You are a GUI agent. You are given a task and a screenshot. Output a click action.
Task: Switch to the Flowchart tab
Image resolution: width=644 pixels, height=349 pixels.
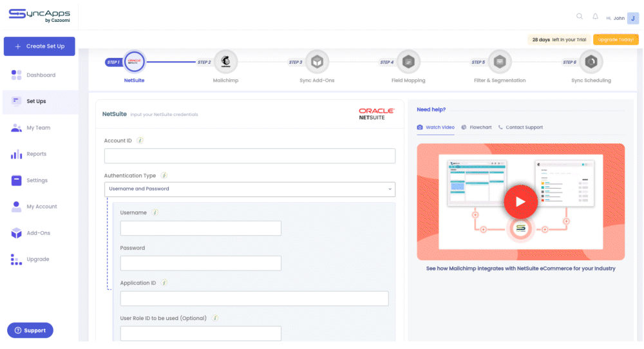477,127
